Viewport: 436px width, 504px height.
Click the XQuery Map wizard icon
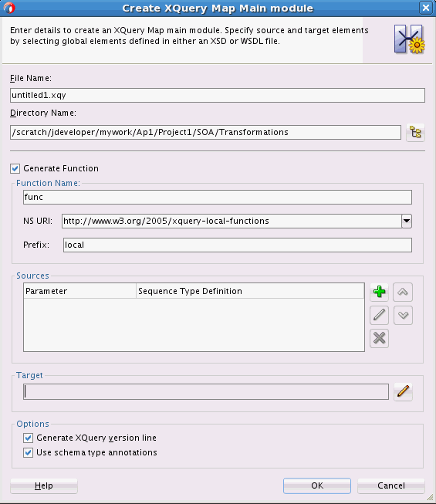click(x=409, y=39)
